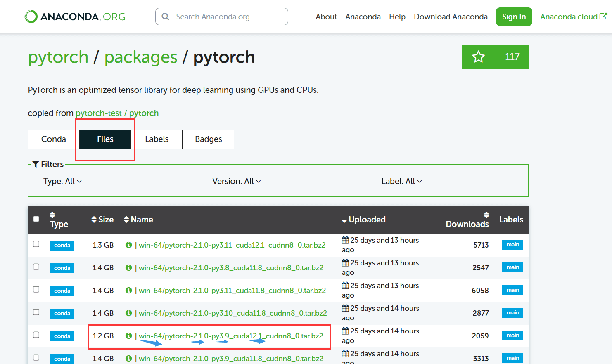
Task: Click the 1.2 GB size cell
Action: coord(103,336)
